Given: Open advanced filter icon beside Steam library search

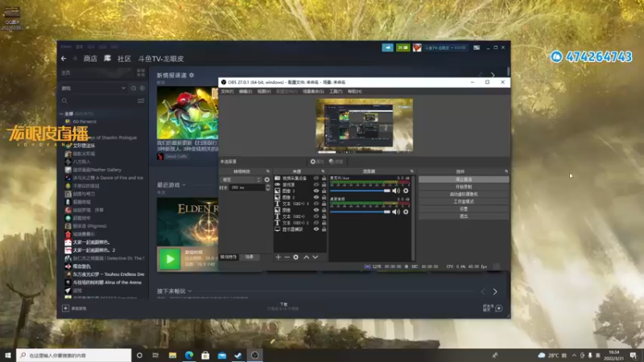Looking at the screenshot, I should [x=141, y=101].
